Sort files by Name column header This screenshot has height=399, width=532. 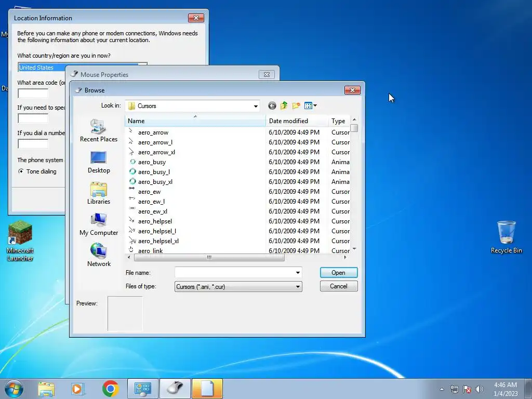195,121
